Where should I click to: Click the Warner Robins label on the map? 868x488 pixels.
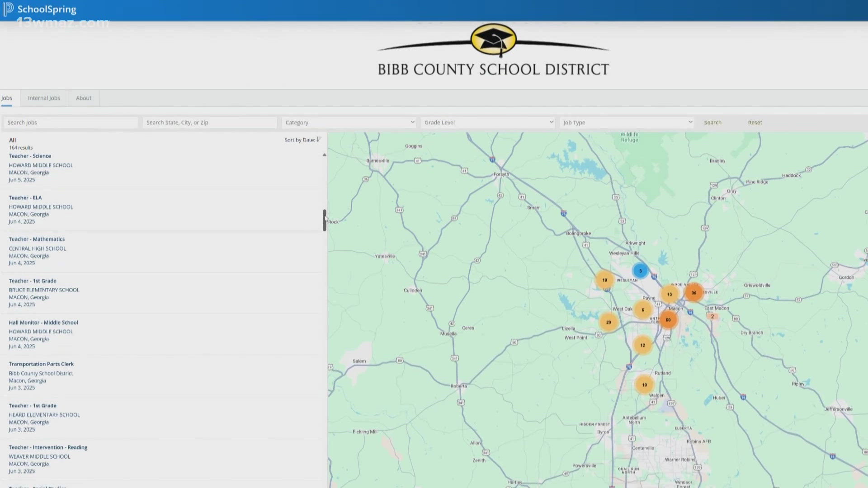point(680,460)
